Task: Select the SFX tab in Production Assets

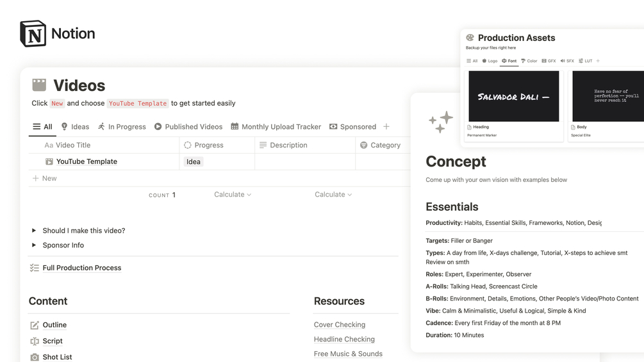Action: [567, 61]
